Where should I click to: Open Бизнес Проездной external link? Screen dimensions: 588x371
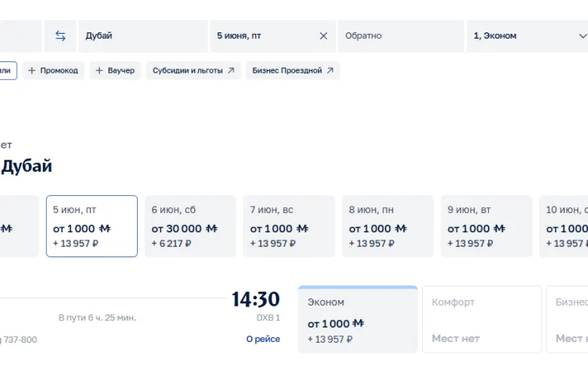pos(292,71)
